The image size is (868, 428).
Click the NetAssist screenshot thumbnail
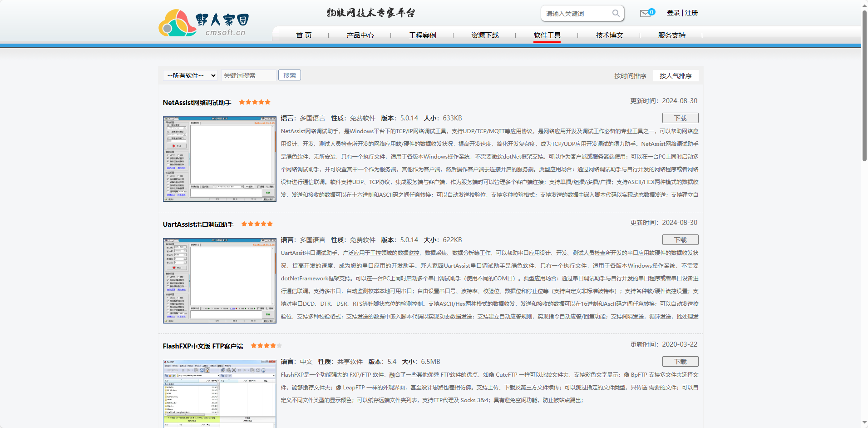pyautogui.click(x=220, y=159)
